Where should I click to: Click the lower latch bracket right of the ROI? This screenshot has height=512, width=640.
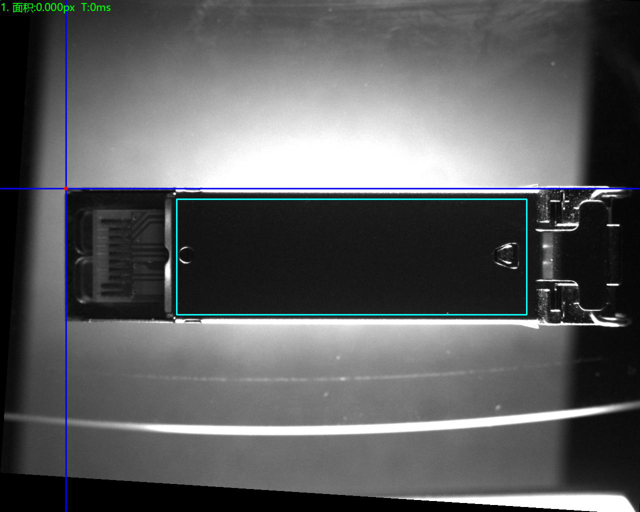pyautogui.click(x=560, y=298)
